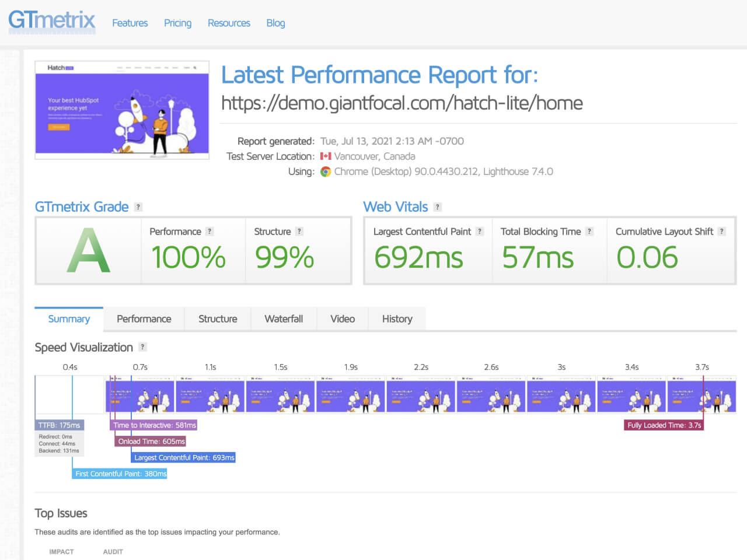Open the Waterfall tab

(x=284, y=318)
